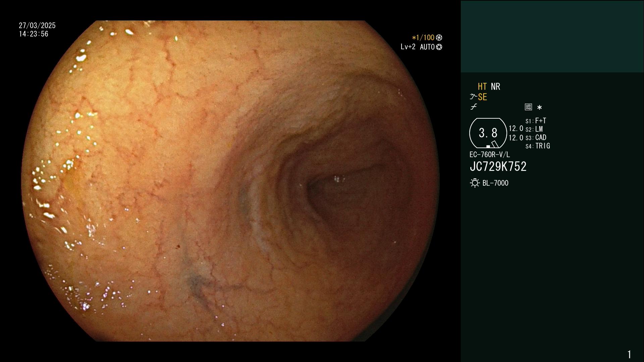Click the *1/100 shutter value
Screen dimensions: 644x362
423,38
